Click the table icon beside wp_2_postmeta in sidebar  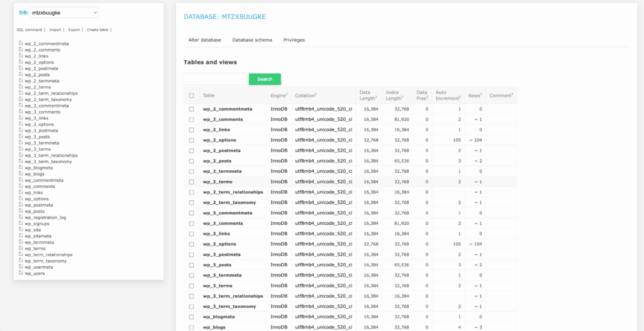click(21, 68)
